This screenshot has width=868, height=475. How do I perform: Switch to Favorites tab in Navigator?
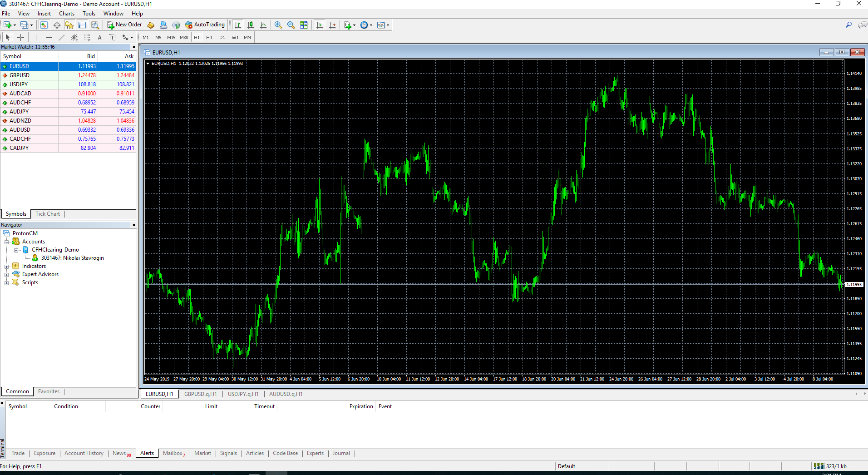(x=49, y=391)
